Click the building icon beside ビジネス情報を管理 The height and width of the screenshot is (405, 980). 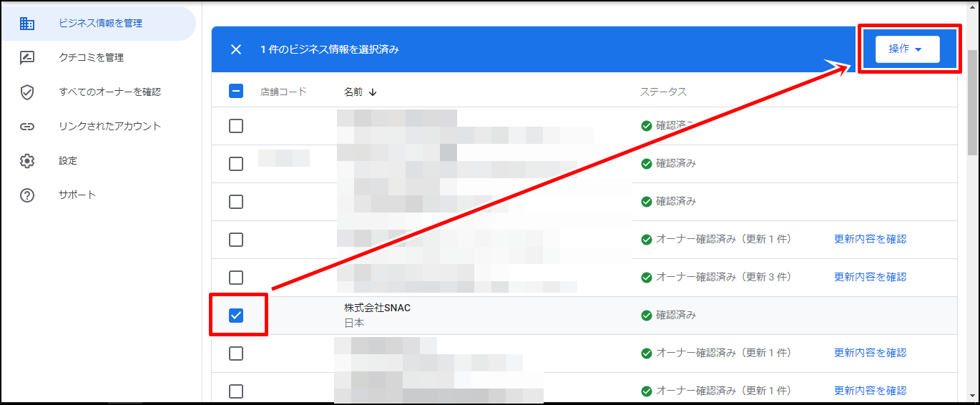click(27, 24)
